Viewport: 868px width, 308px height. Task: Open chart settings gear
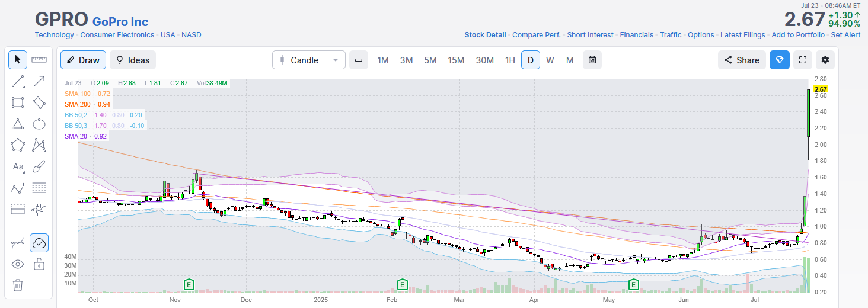(x=825, y=60)
